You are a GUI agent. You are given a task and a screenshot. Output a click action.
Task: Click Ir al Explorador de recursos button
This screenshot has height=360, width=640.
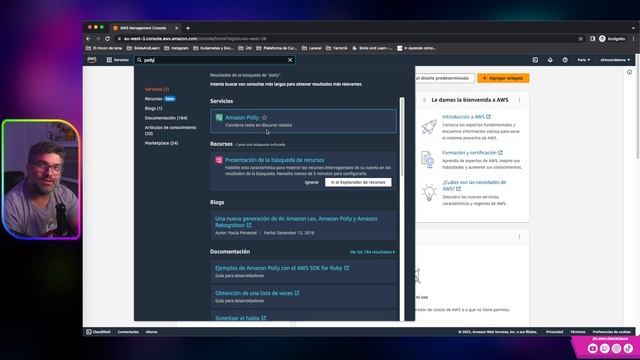pyautogui.click(x=358, y=182)
